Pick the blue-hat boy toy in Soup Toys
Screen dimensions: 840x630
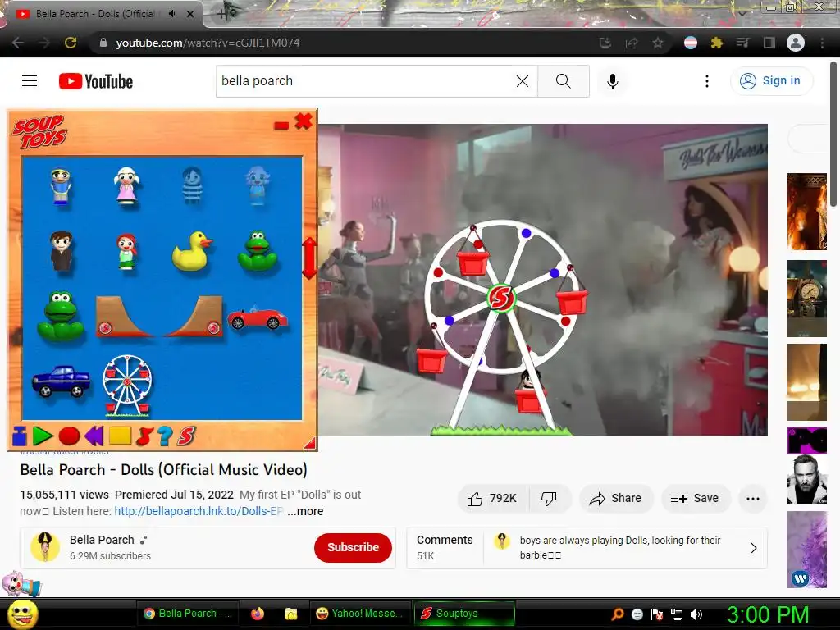click(61, 186)
